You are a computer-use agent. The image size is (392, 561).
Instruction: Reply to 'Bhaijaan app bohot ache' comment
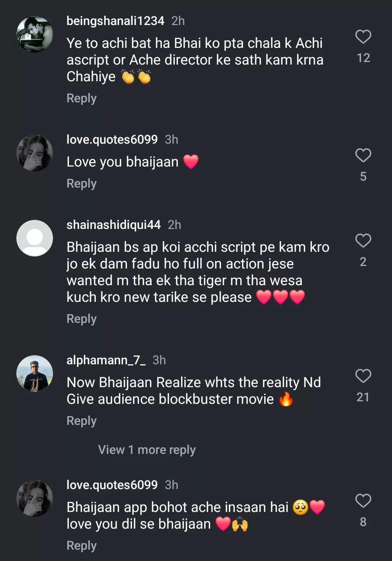pyautogui.click(x=82, y=546)
